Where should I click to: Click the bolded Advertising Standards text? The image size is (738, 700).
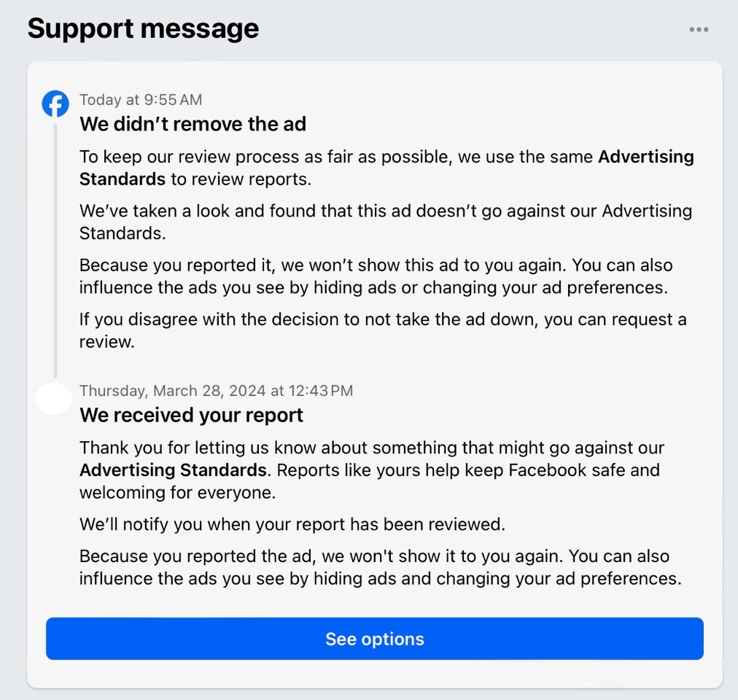click(171, 470)
